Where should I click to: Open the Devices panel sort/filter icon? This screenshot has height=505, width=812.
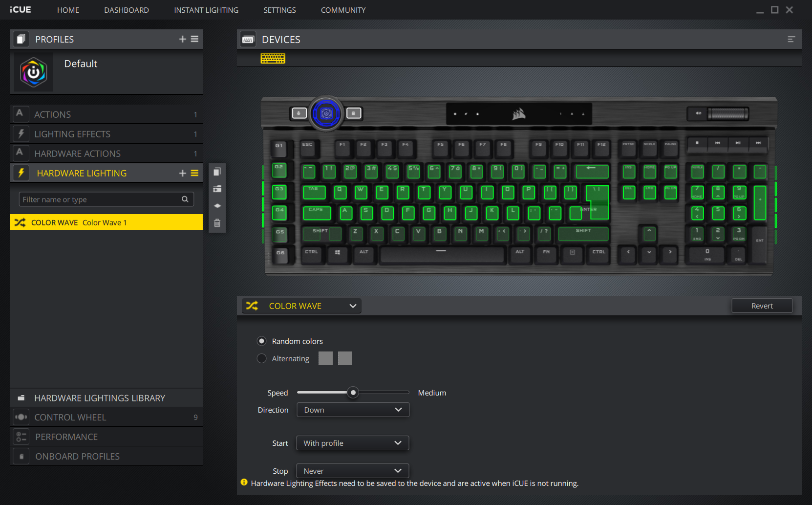point(791,39)
